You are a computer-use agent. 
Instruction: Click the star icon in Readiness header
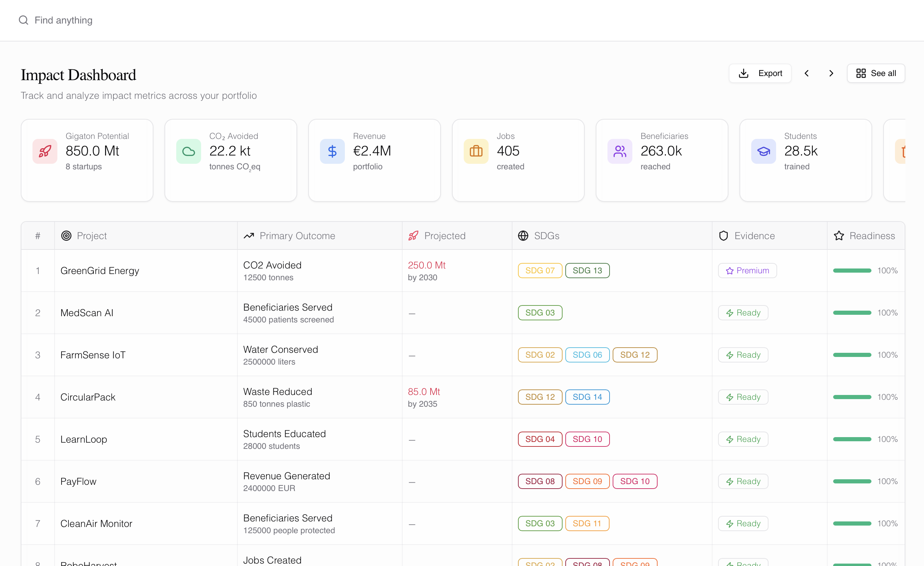tap(839, 236)
